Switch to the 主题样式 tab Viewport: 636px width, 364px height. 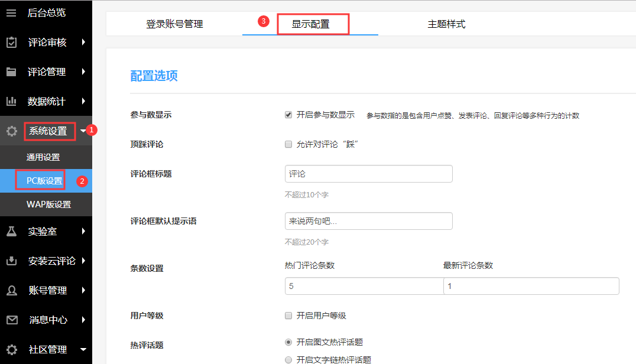[446, 24]
